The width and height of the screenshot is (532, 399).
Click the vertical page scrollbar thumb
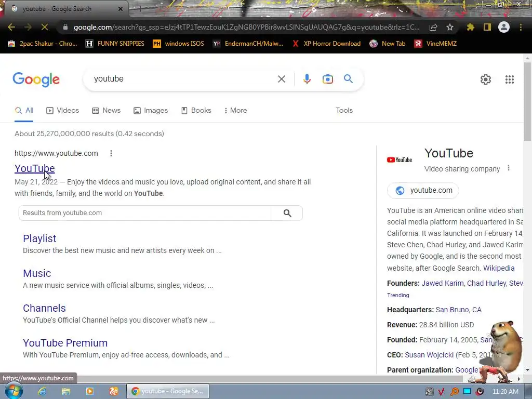527,102
